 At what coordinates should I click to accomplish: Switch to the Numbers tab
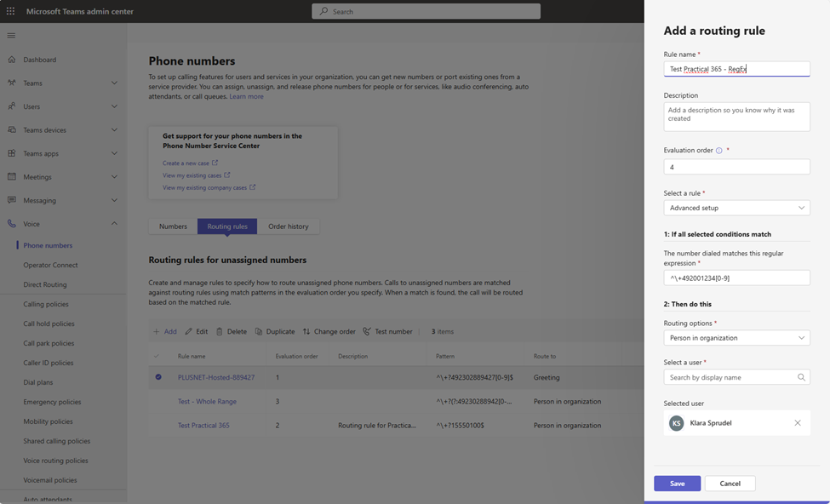coord(173,226)
